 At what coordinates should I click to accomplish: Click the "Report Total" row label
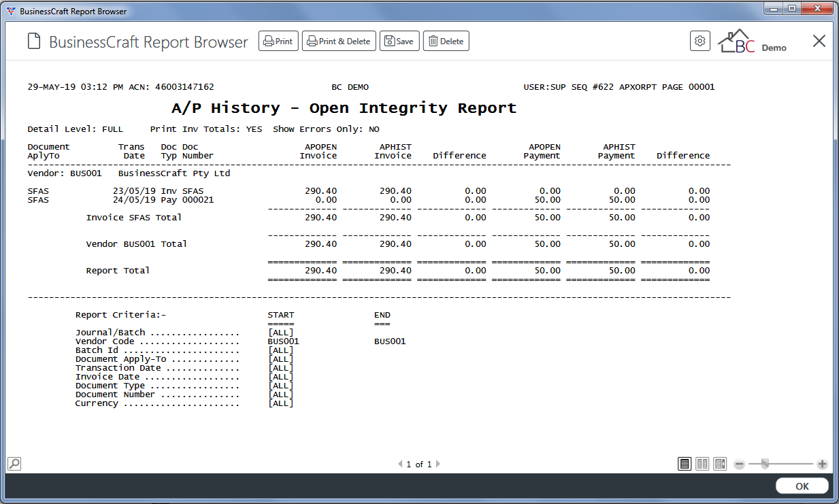[x=118, y=271]
